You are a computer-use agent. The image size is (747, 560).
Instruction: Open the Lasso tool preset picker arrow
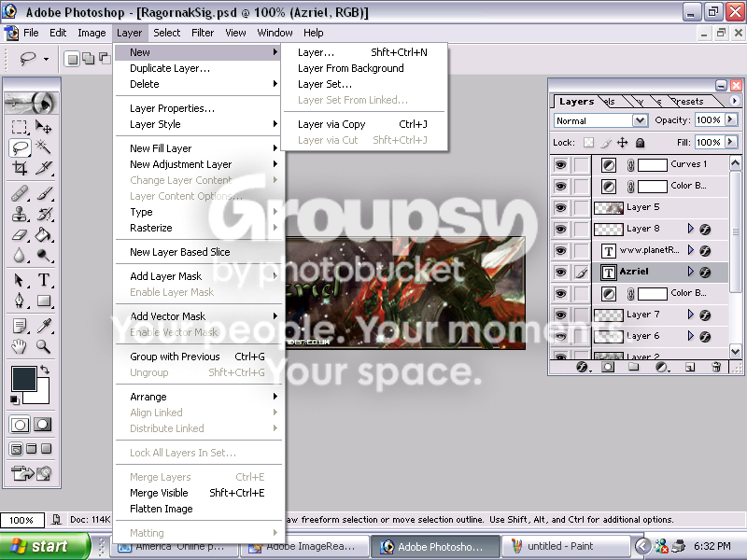coord(46,59)
